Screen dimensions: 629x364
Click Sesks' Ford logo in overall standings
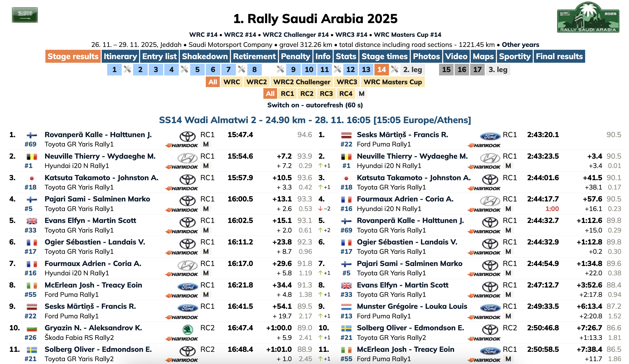tap(490, 136)
